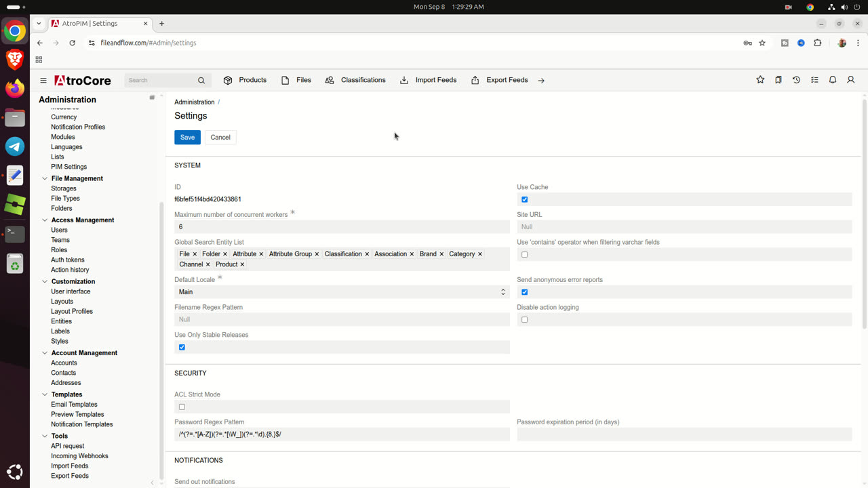Go back in browser history

(x=40, y=43)
